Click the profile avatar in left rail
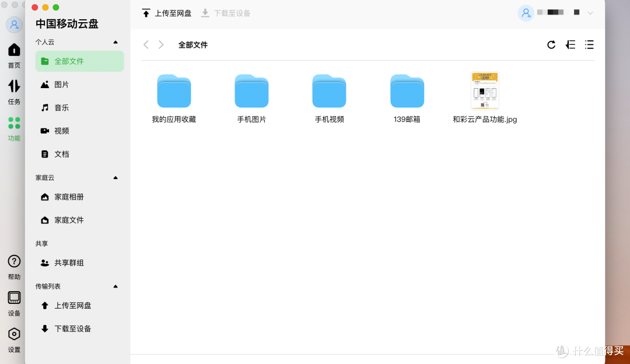The width and height of the screenshot is (630, 364). point(14,25)
